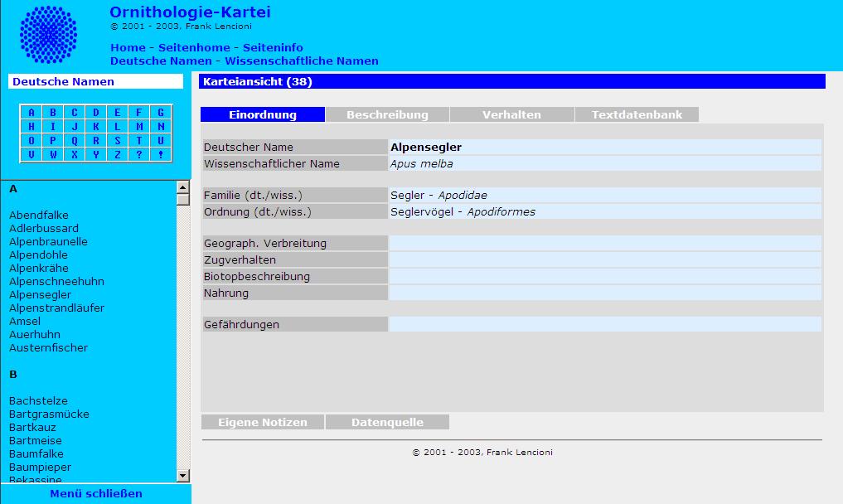The height and width of the screenshot is (504, 843).
Task: Select letter S in the alphabet grid
Action: tap(118, 140)
